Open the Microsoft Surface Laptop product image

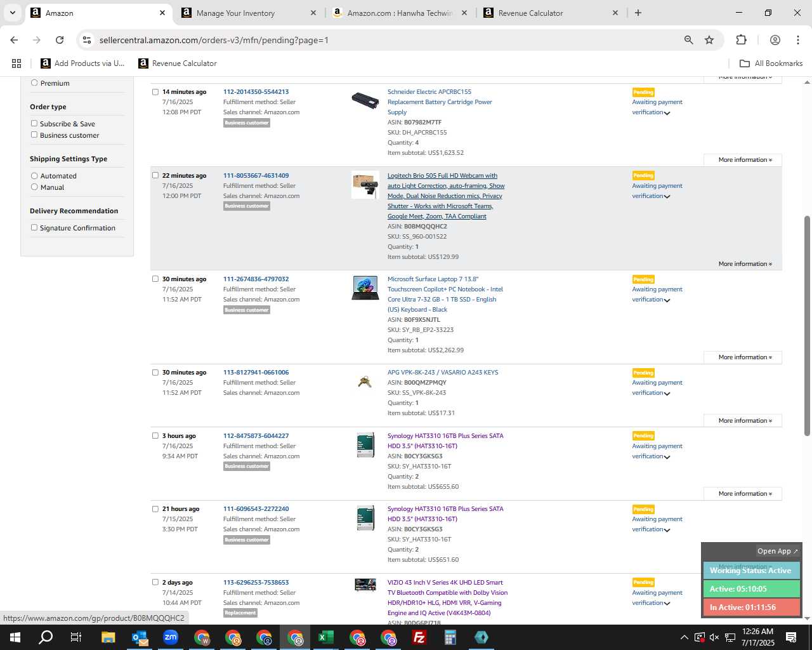pyautogui.click(x=365, y=288)
